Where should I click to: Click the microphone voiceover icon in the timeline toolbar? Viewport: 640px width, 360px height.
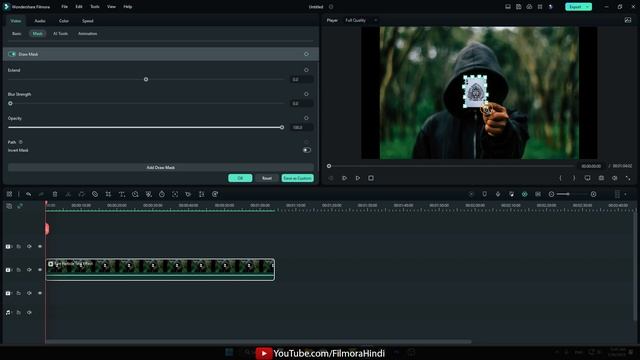click(498, 194)
